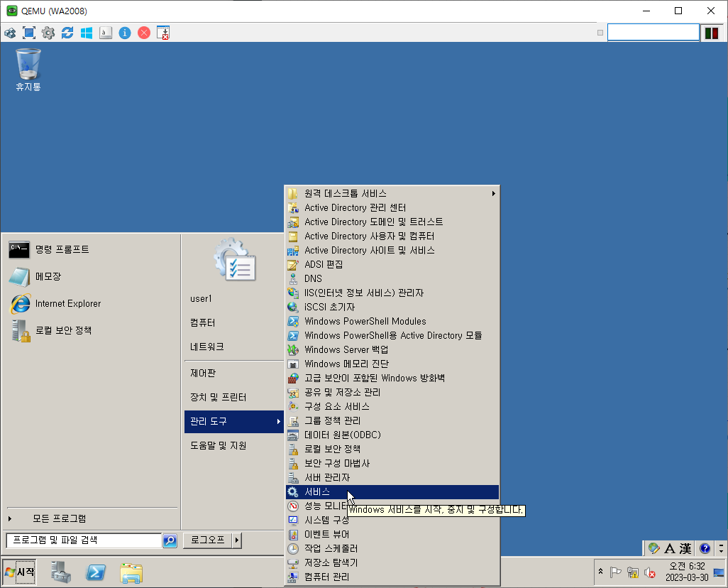Open 이벤트 뷰어
The height and width of the screenshot is (588, 728).
[392, 534]
